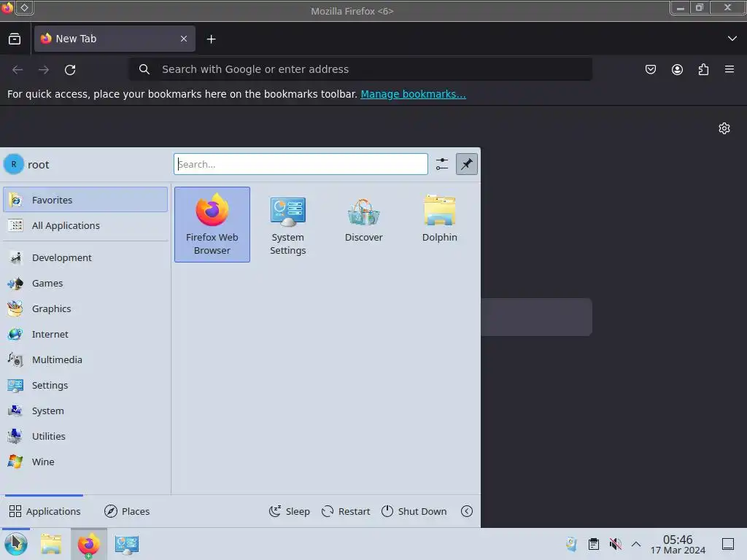Screen dimensions: 747x560
Task: Open clipboard tray icon
Action: pyautogui.click(x=594, y=544)
